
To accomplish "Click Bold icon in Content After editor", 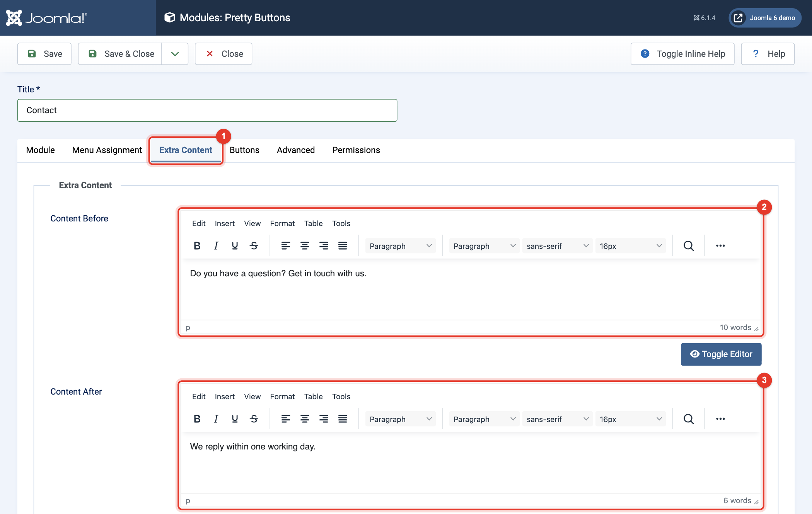I will tap(197, 419).
